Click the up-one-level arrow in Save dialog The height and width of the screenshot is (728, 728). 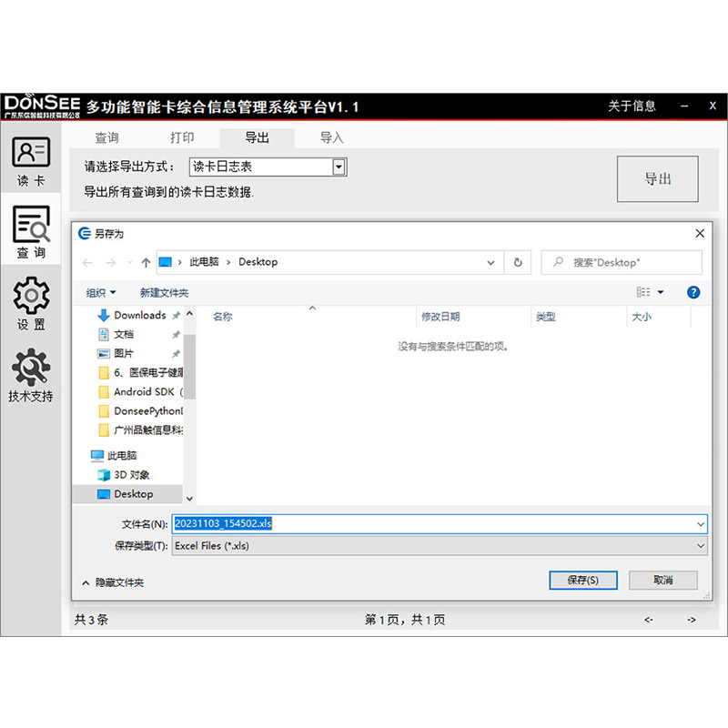[147, 262]
